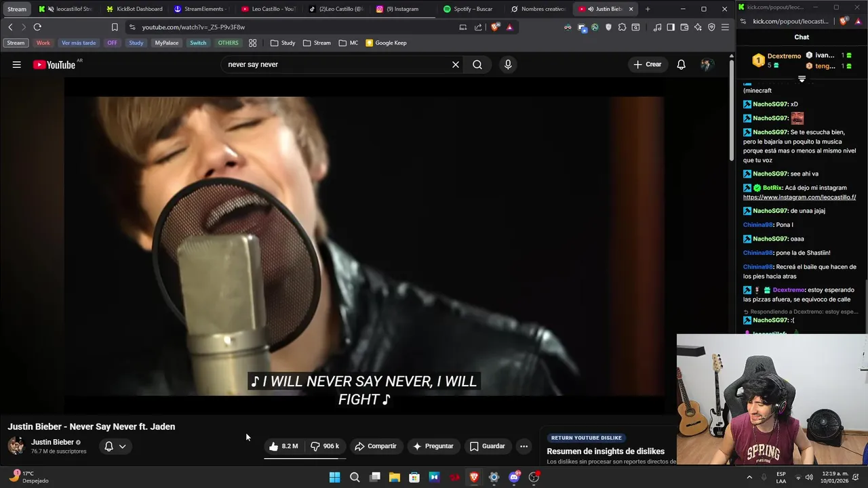Clear the search text with the X
868x488 pixels.
456,64
